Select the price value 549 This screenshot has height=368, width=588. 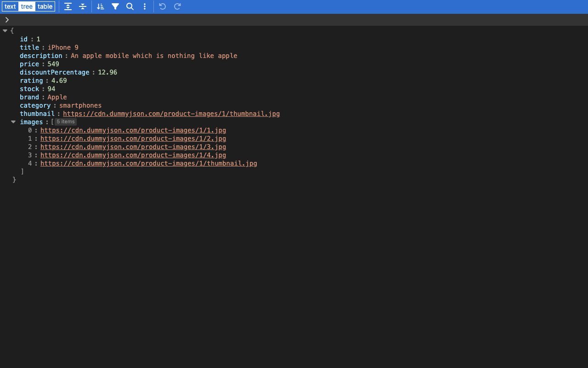click(53, 64)
